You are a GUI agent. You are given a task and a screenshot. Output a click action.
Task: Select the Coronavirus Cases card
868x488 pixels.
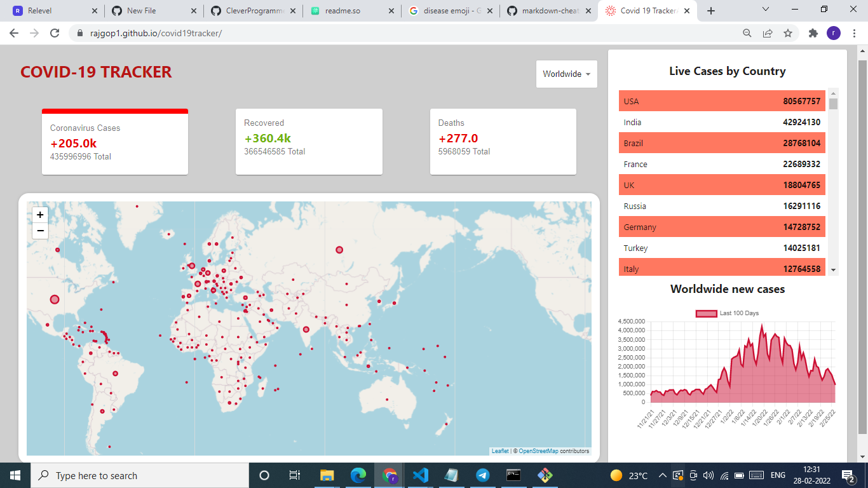point(115,142)
